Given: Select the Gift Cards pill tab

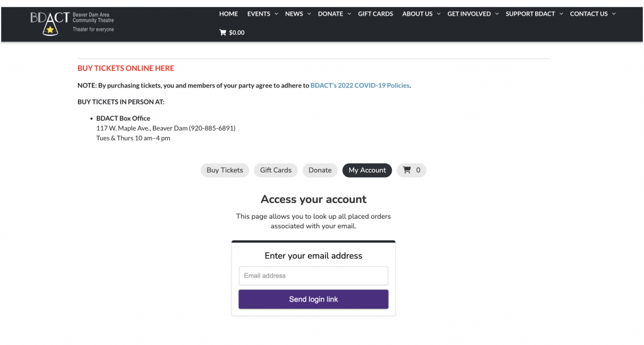Looking at the screenshot, I should (275, 170).
